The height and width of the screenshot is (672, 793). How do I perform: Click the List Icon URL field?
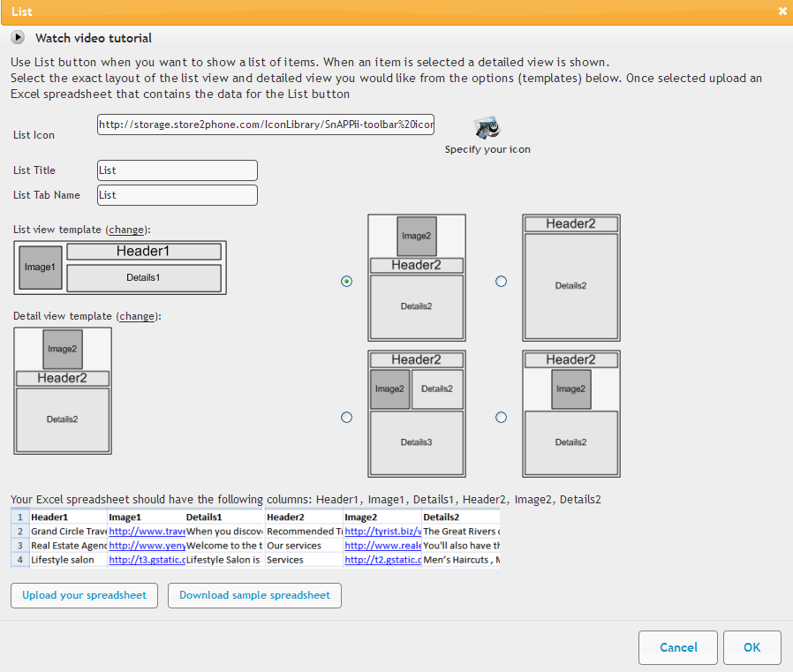[266, 125]
